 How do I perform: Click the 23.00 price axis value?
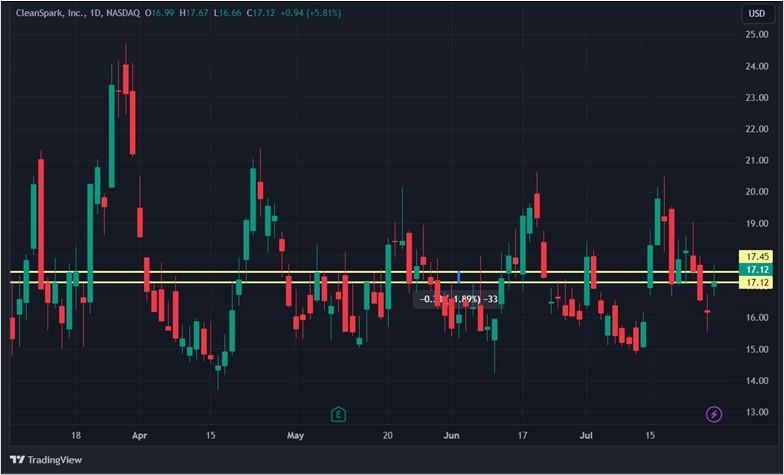[x=756, y=98]
